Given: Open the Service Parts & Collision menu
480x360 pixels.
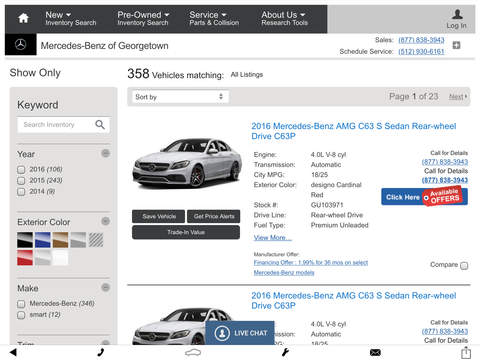Looking at the screenshot, I should (x=214, y=18).
